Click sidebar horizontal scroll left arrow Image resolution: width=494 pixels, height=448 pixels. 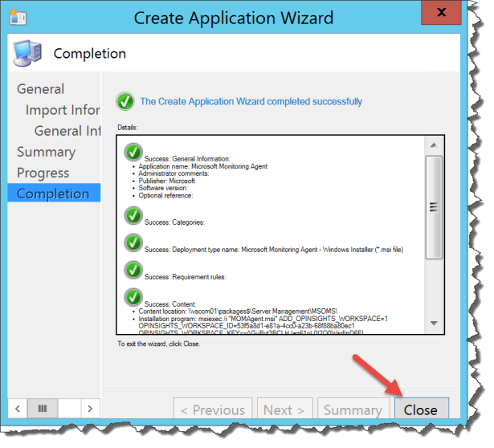[x=18, y=409]
